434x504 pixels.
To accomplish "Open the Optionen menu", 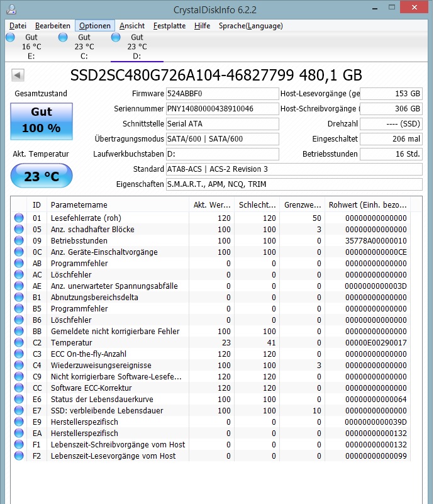I will (95, 26).
